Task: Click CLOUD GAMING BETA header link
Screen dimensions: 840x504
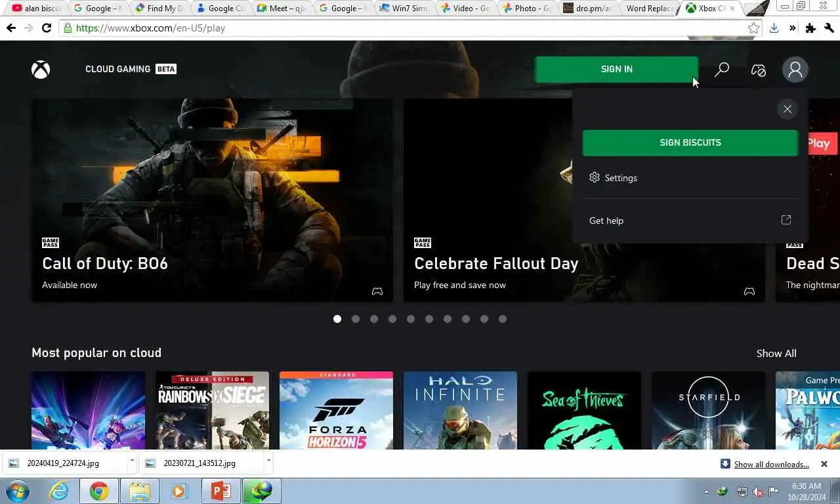Action: 131,69
